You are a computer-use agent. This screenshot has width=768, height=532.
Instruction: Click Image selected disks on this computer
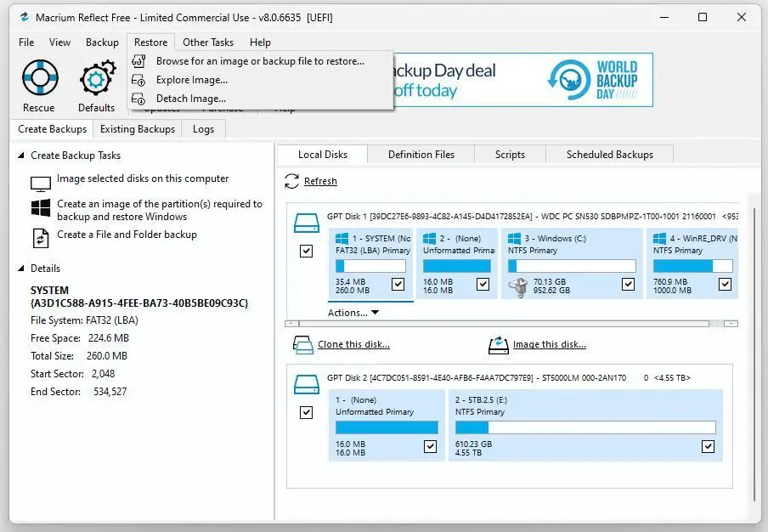(143, 178)
